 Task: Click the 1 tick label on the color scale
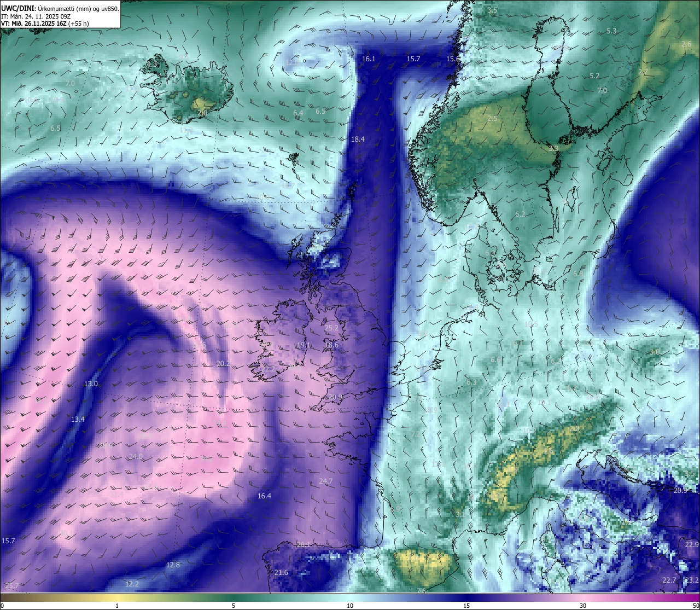coord(117,606)
